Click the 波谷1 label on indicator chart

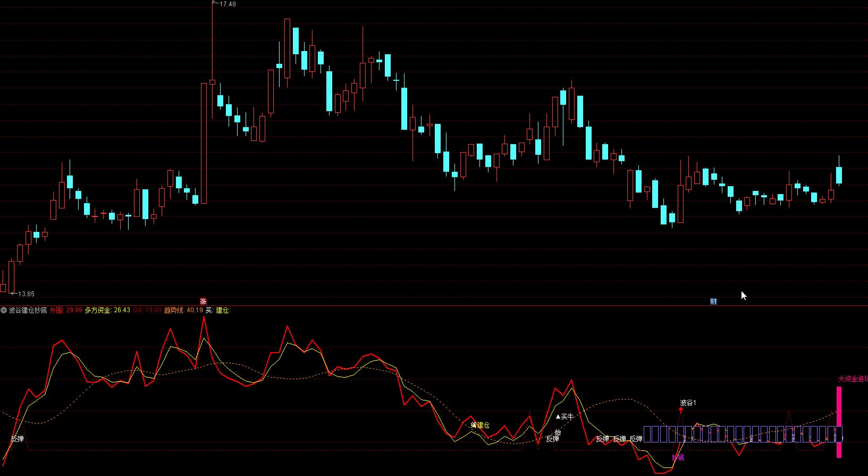[688, 403]
